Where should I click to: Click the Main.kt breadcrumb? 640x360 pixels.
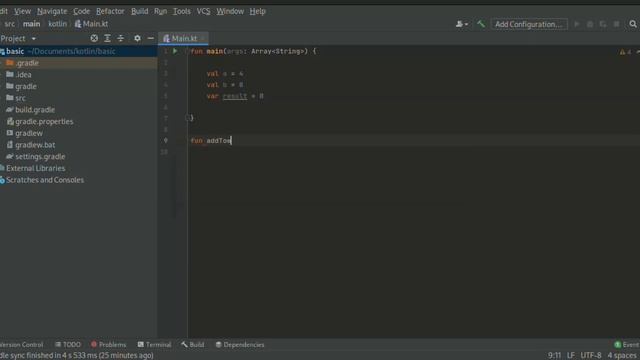pos(91,24)
